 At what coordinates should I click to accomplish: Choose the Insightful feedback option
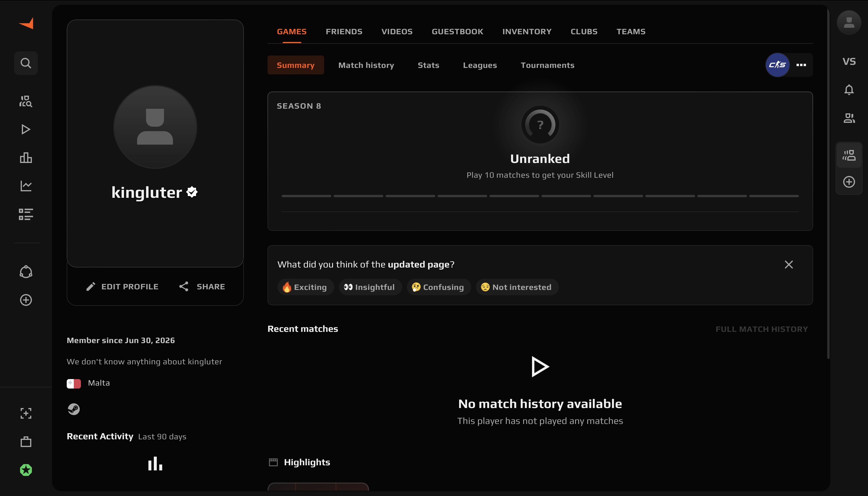point(370,287)
